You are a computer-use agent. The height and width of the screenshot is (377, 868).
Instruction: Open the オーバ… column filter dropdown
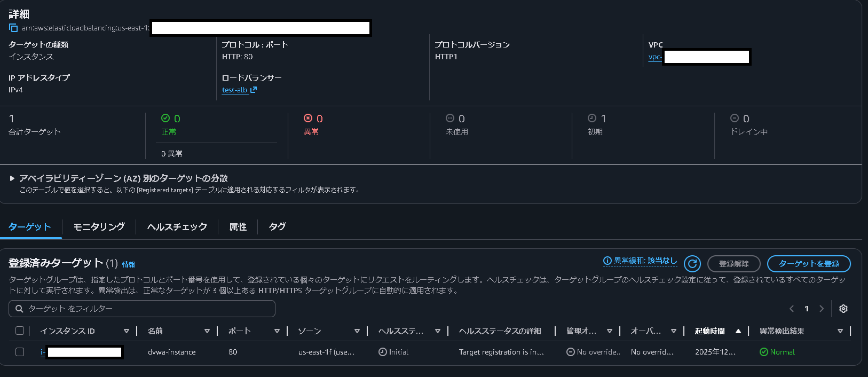[x=674, y=331]
